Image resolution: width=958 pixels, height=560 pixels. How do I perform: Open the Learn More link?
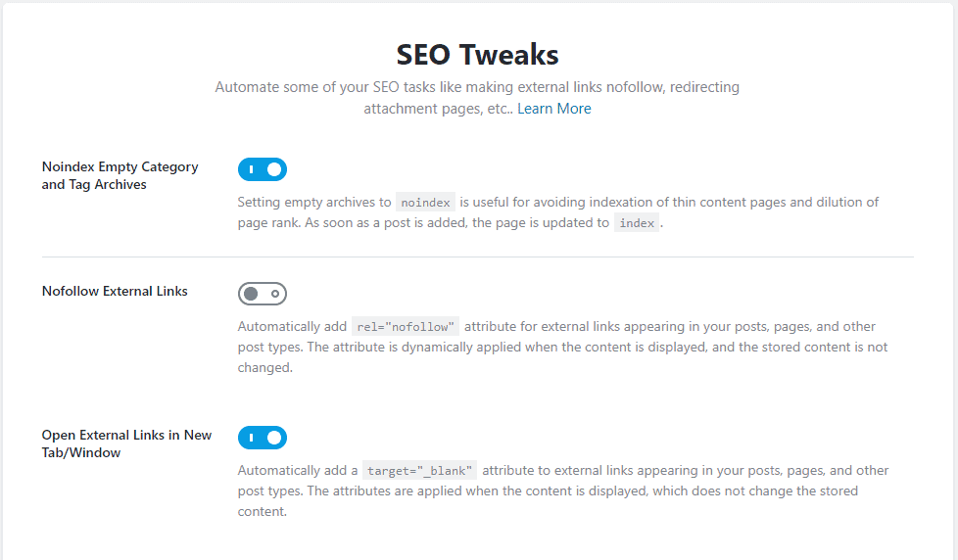click(x=553, y=109)
